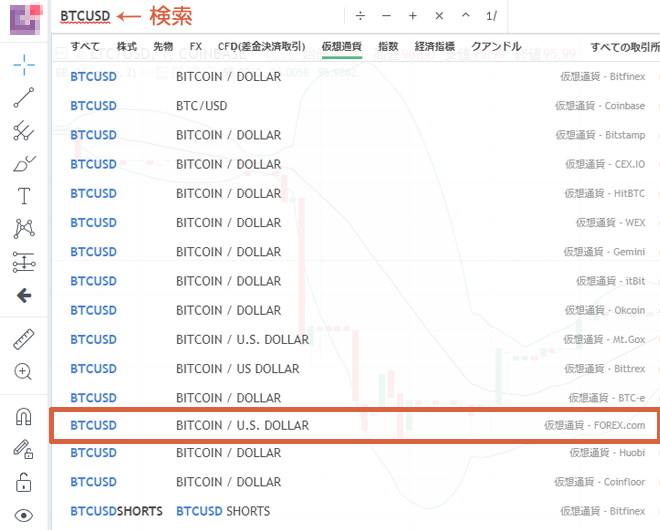The width and height of the screenshot is (660, 530).
Task: Select BTCUSD result from CEX.IO
Action: (x=356, y=164)
